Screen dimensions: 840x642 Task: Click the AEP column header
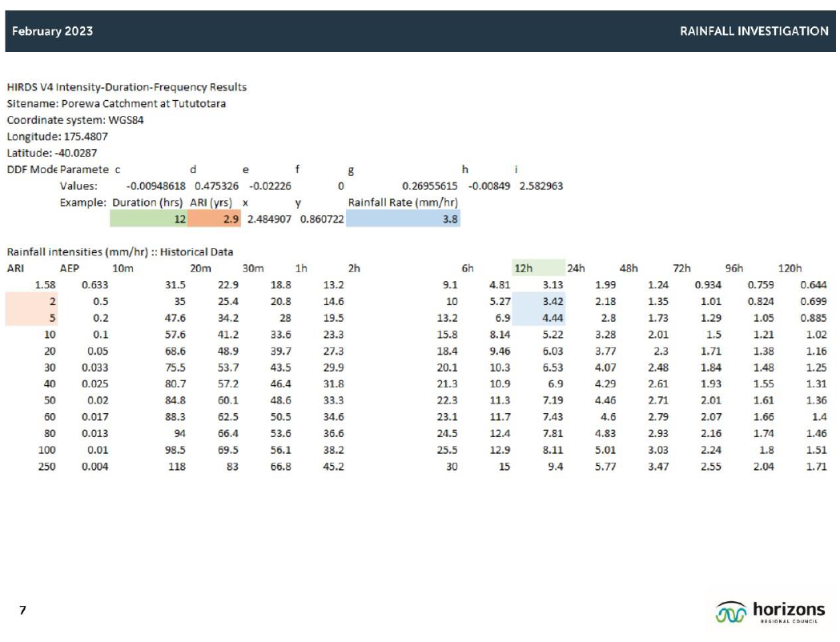click(70, 269)
